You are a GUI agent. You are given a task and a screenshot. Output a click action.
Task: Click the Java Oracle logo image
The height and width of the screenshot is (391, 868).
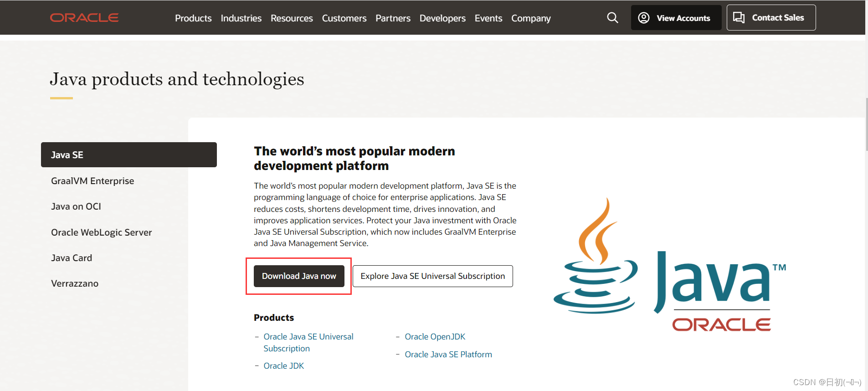click(x=670, y=264)
